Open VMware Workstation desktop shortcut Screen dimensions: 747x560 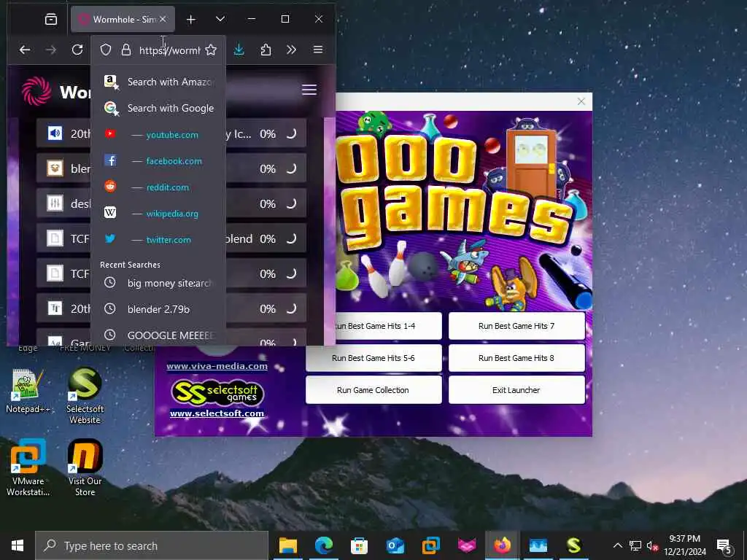(x=28, y=467)
